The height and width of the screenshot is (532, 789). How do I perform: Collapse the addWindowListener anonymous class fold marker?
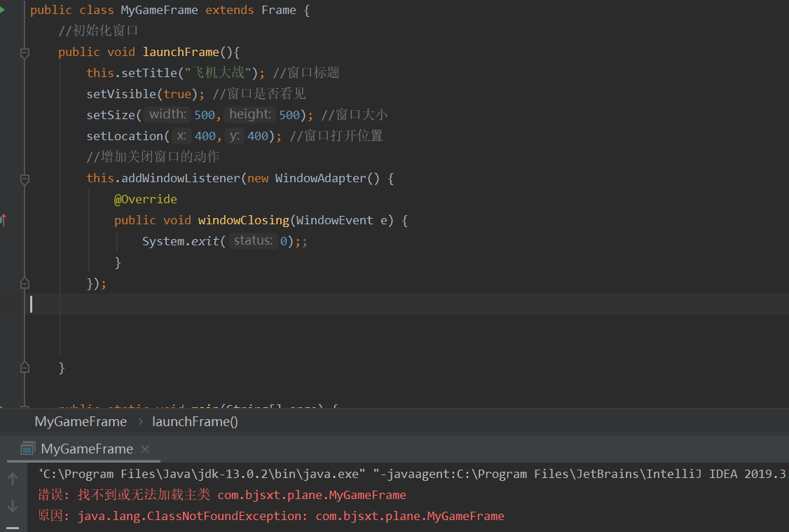tap(25, 179)
